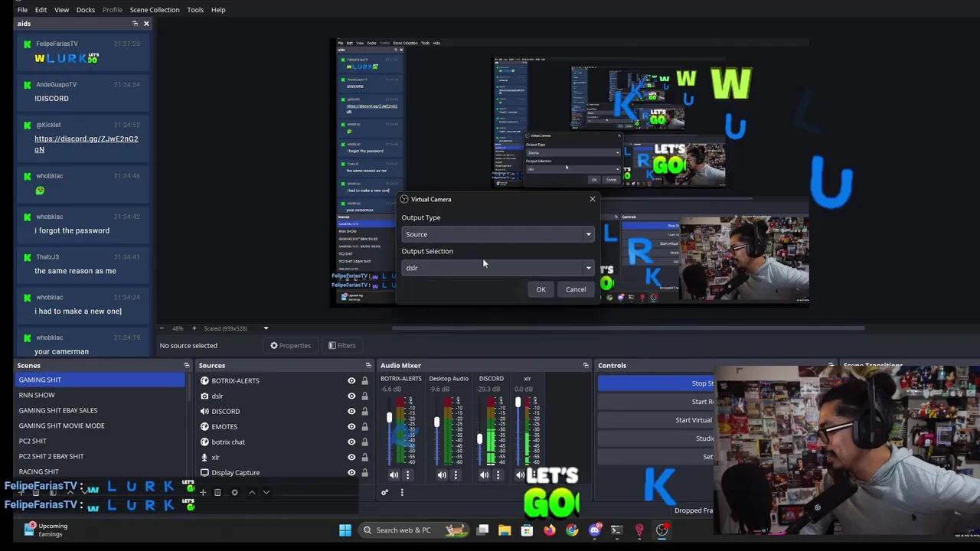Pop out the Scenes dock icon
Image resolution: width=980 pixels, height=551 pixels.
186,365
